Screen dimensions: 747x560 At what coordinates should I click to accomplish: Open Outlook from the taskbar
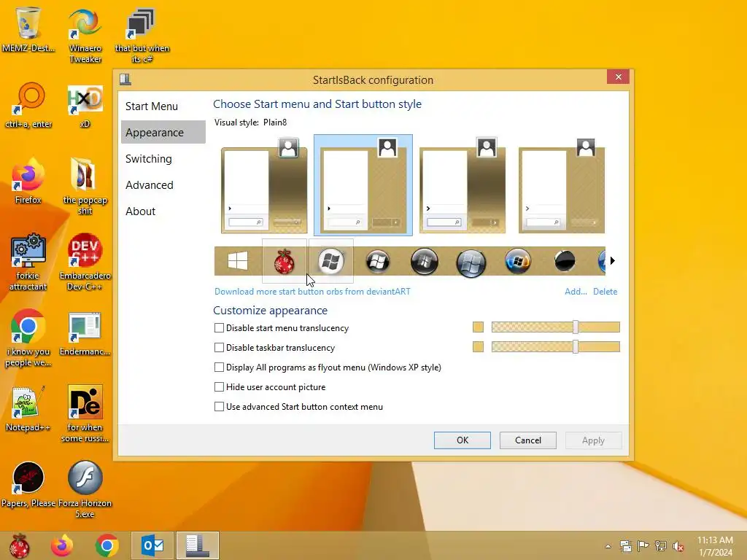click(152, 545)
